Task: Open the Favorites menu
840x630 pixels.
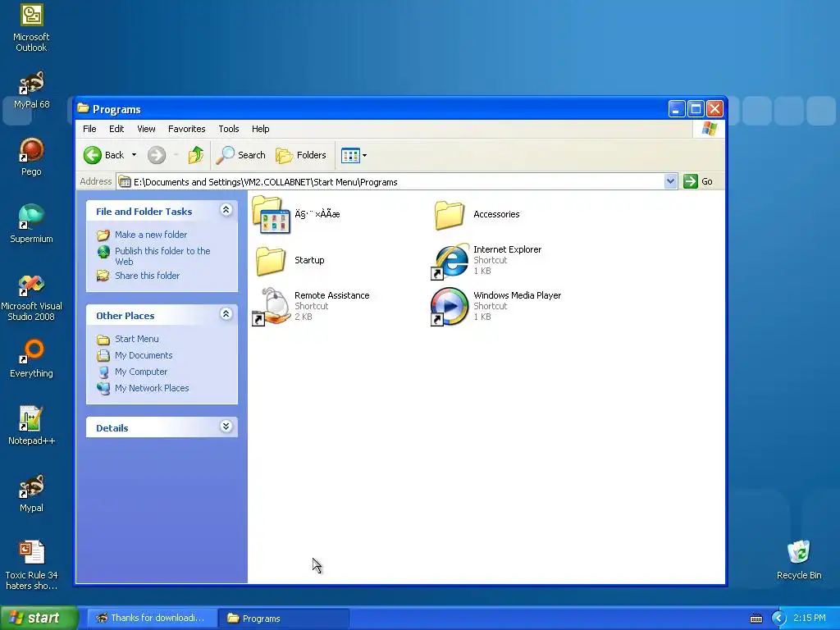Action: [186, 129]
